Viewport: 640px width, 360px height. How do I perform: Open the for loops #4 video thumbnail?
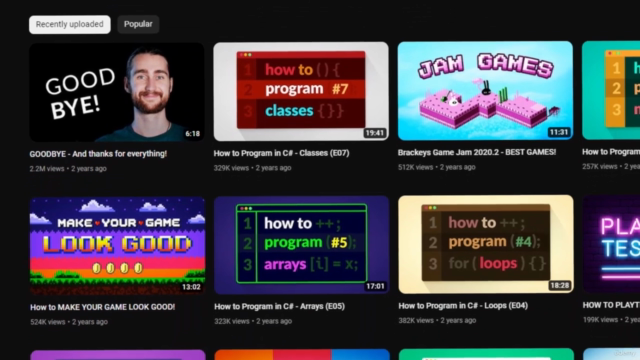(x=486, y=244)
